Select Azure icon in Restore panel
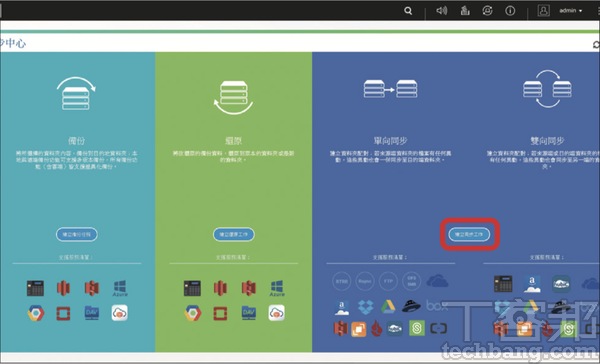The image size is (600, 364). coord(277,288)
